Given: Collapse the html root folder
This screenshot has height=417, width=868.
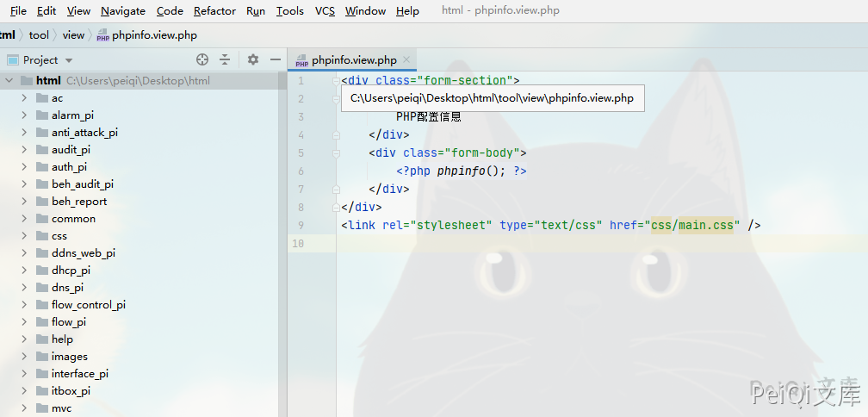Looking at the screenshot, I should coord(9,81).
